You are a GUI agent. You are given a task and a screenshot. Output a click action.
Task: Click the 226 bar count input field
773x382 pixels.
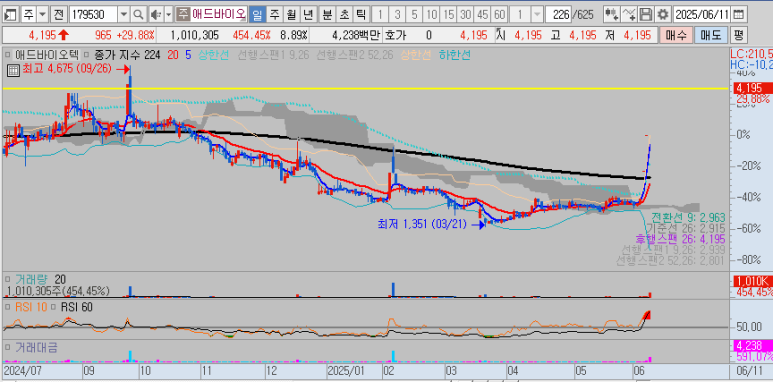pos(558,14)
